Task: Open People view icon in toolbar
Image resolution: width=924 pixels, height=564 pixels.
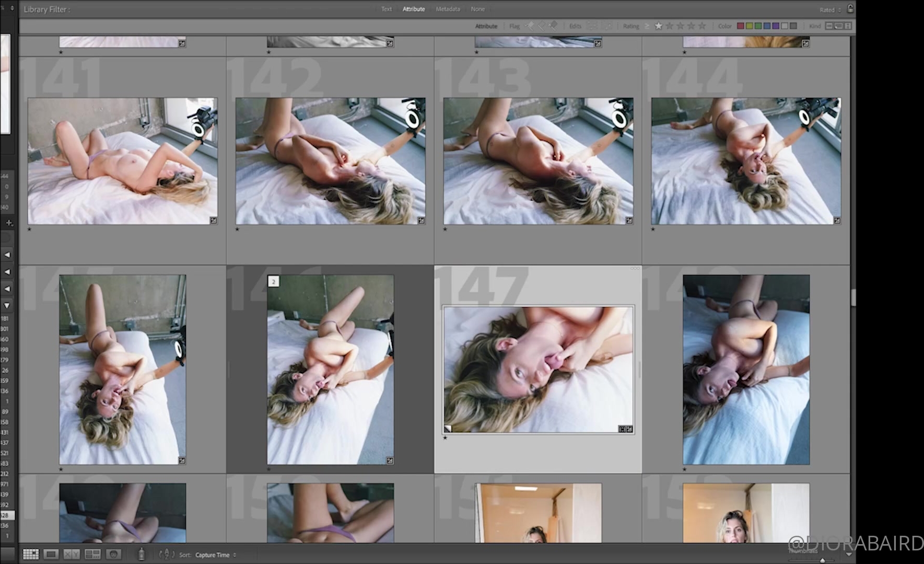Action: tap(113, 554)
